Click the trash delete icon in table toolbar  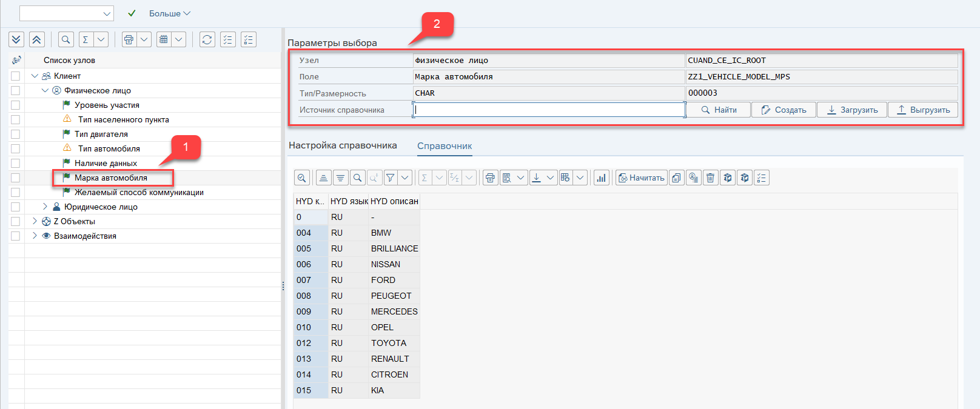pyautogui.click(x=710, y=178)
